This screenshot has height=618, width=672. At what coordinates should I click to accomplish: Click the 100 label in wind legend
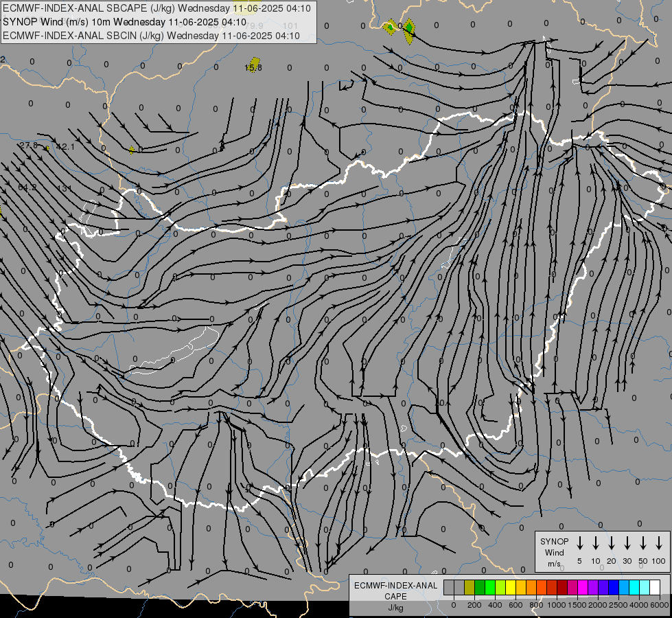[659, 561]
